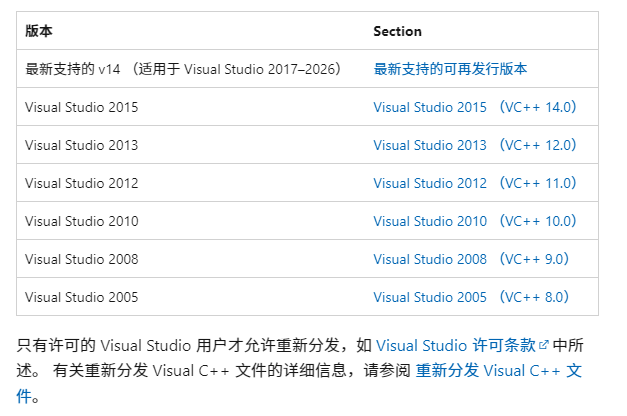Click the 版本 column header

click(x=39, y=31)
